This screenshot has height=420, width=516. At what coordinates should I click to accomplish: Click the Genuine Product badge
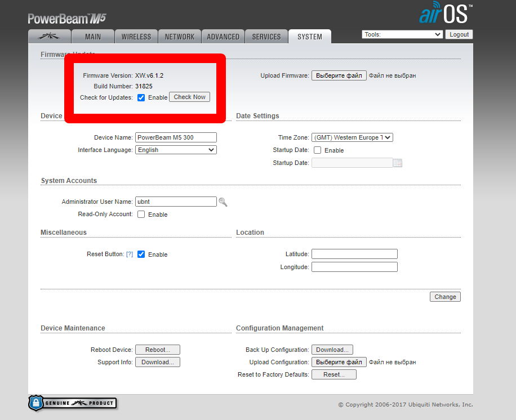tap(73, 403)
